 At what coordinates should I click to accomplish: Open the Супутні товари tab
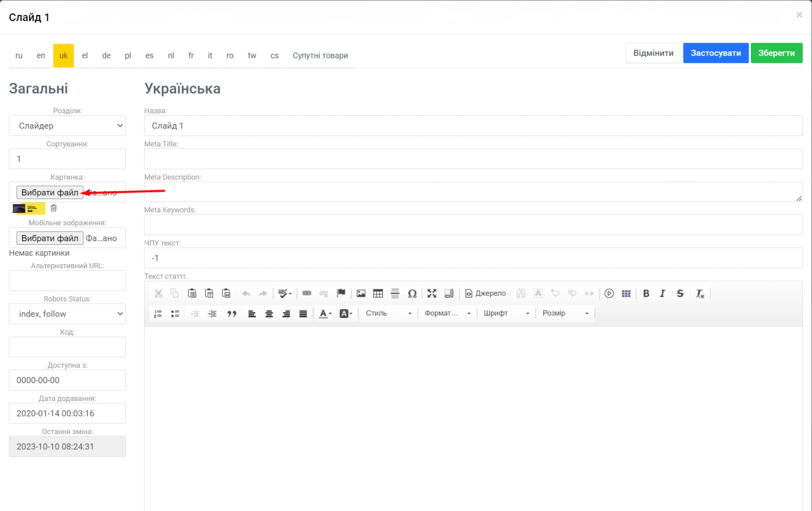tap(320, 56)
